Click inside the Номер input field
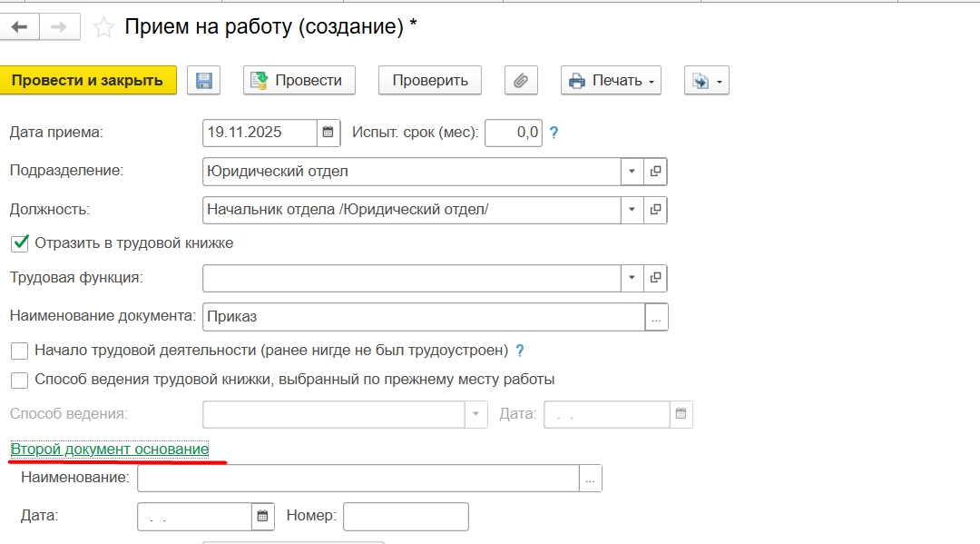The width and height of the screenshot is (980, 544). click(x=405, y=516)
